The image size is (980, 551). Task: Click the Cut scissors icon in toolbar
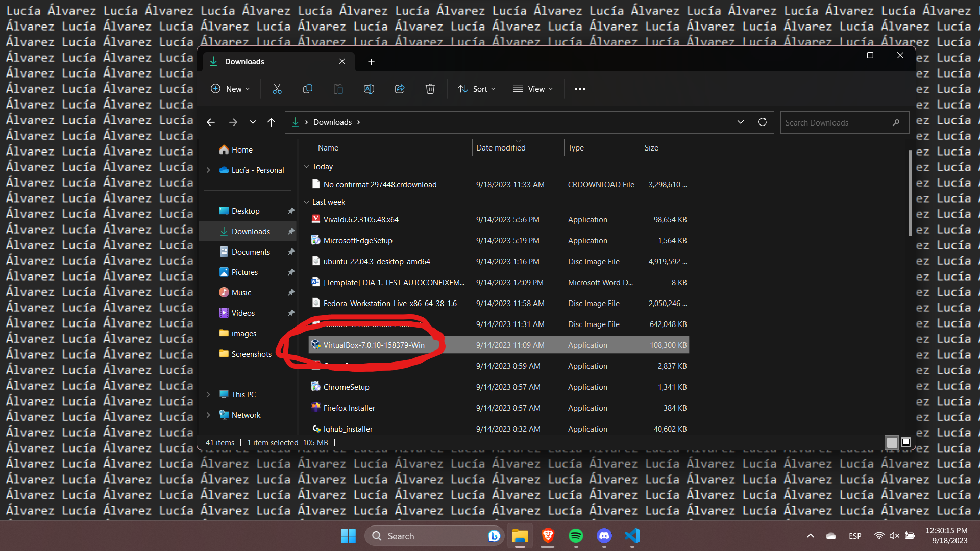(x=277, y=89)
